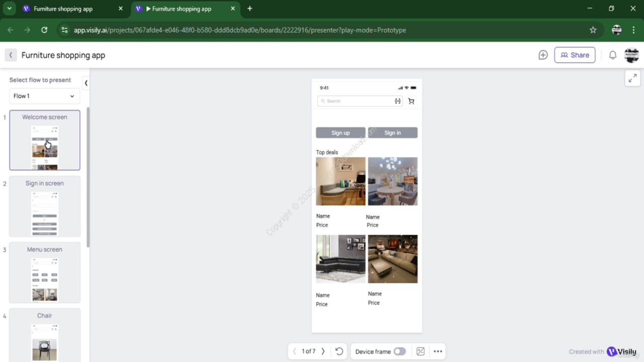Restart the prototype with the reset icon
The image size is (644, 362).
pyautogui.click(x=339, y=351)
